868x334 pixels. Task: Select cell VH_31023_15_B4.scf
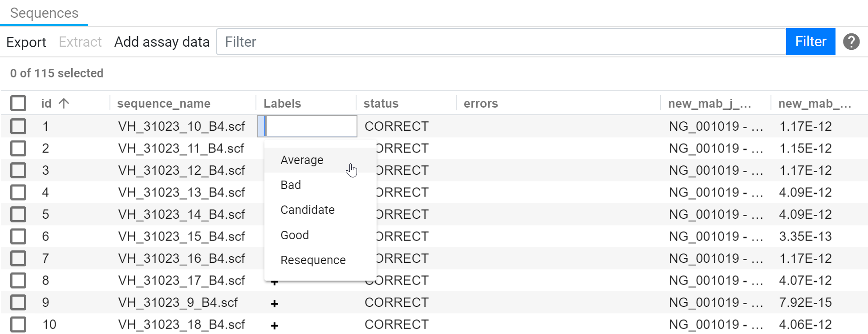click(182, 236)
